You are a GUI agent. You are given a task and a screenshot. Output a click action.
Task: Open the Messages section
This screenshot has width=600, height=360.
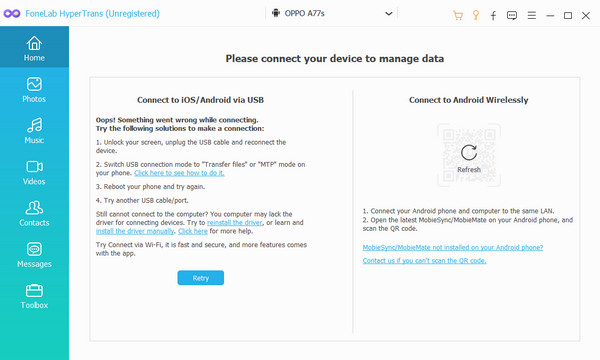(x=34, y=255)
